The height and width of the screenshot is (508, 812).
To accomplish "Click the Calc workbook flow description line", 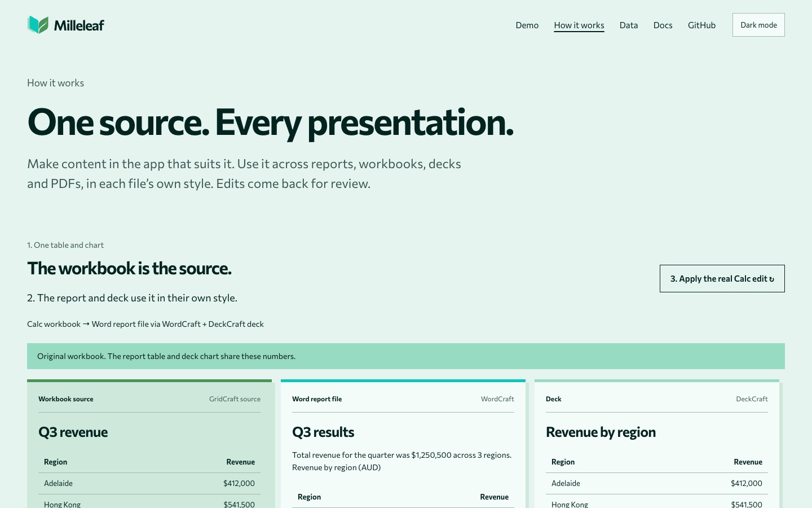I will [145, 324].
